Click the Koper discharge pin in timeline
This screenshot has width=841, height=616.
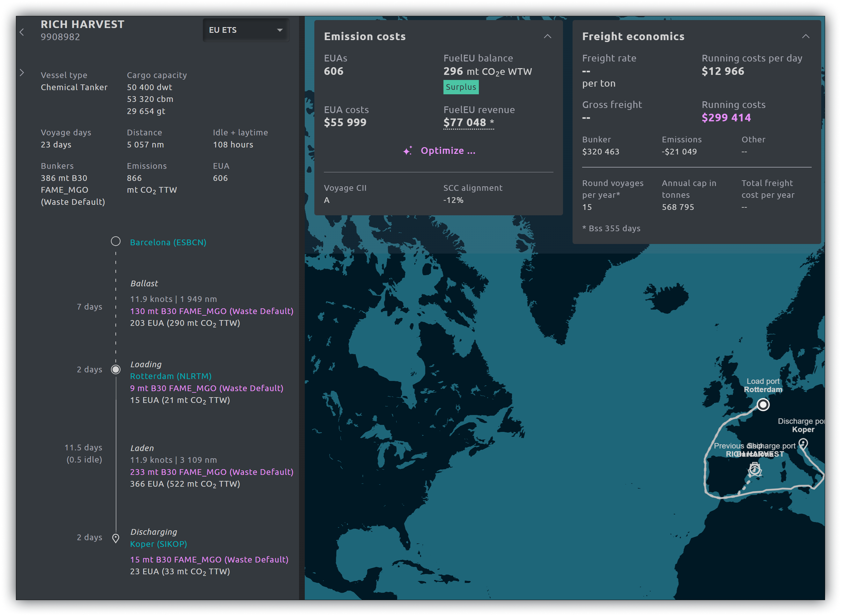tap(116, 538)
